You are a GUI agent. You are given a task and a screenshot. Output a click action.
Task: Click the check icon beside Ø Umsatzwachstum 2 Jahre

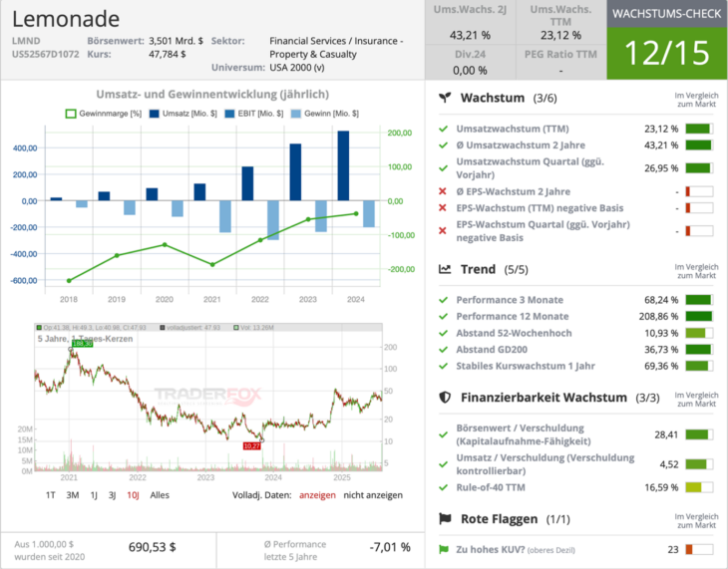[x=443, y=145]
